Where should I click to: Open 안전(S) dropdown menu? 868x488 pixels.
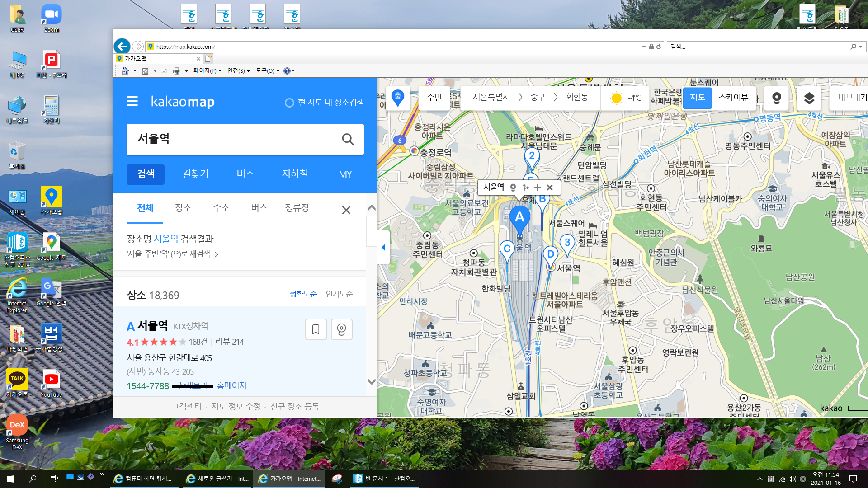pos(238,71)
